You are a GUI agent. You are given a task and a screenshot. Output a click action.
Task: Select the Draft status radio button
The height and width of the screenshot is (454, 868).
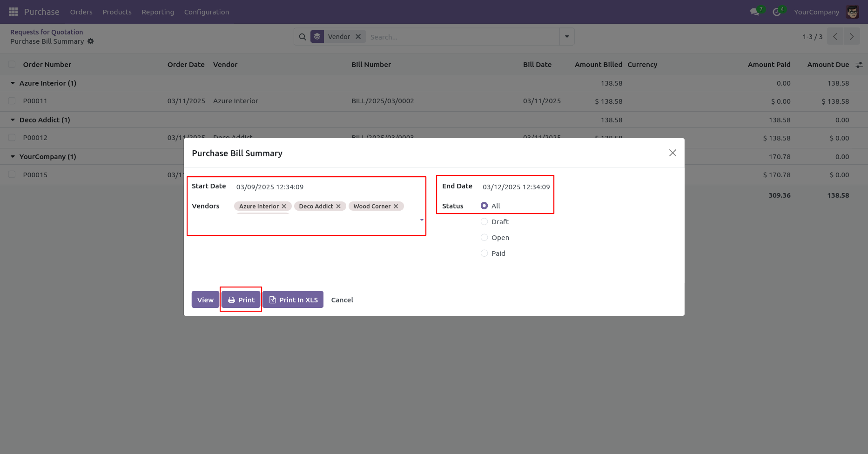[484, 222]
